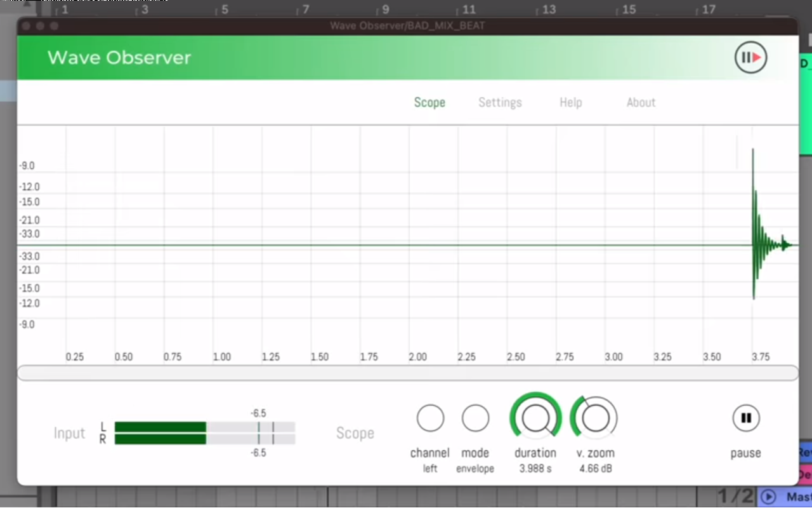This screenshot has height=508, width=812.
Task: Click the "1/2" value in Ableton
Action: [736, 497]
